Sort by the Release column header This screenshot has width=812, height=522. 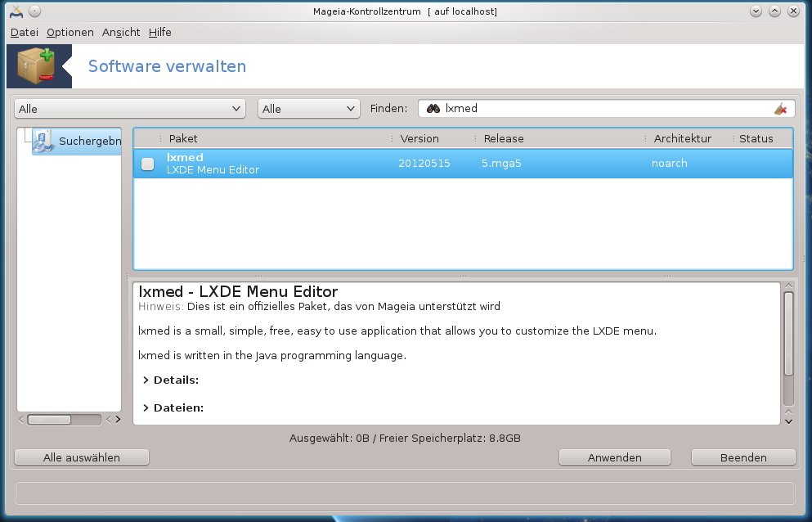click(x=559, y=138)
